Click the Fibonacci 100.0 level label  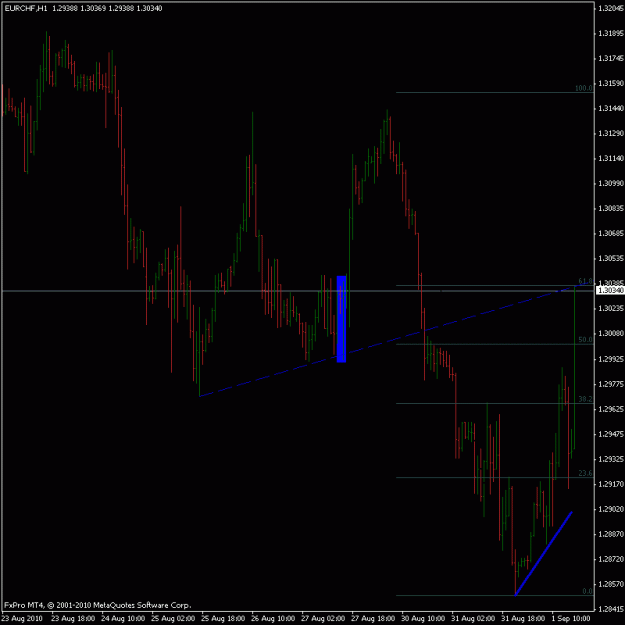[584, 88]
